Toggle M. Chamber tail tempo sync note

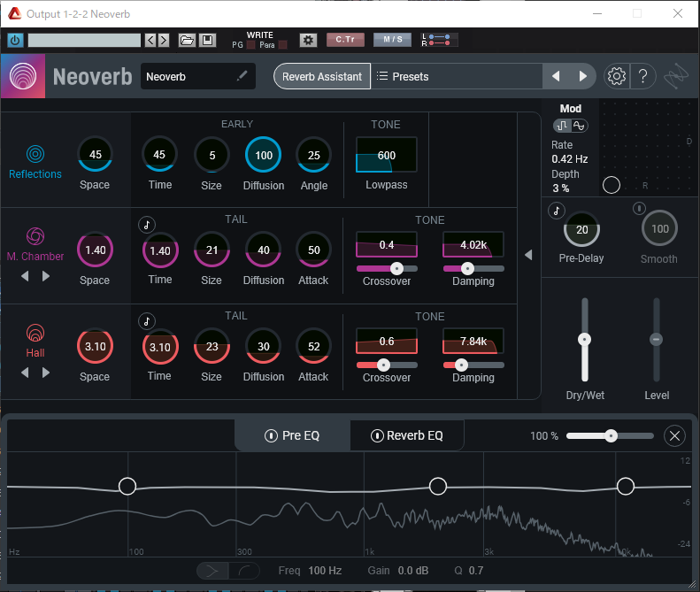pos(146,225)
